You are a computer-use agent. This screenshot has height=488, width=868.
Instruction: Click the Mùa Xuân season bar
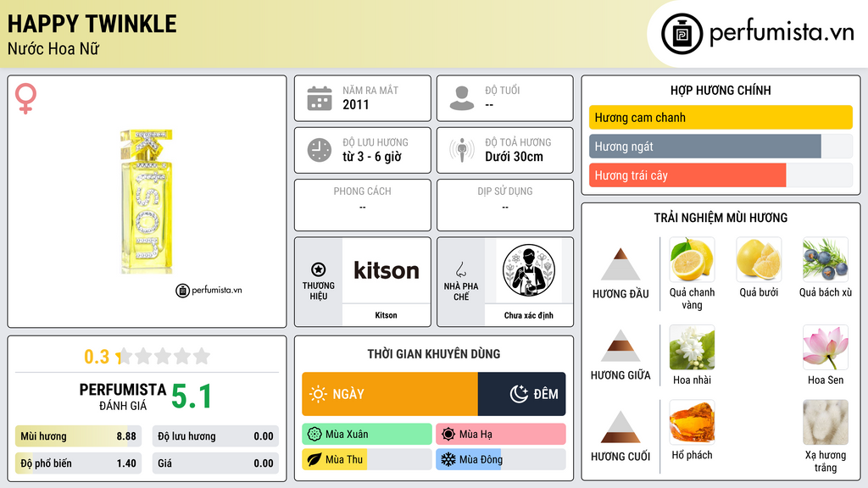point(367,435)
